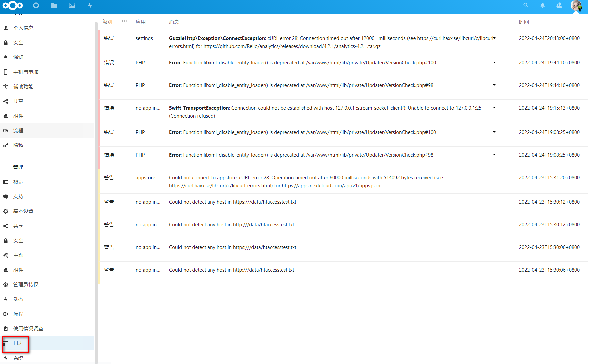Open the search icon in the top bar
Screen dimensions: 589x364
pos(526,5)
